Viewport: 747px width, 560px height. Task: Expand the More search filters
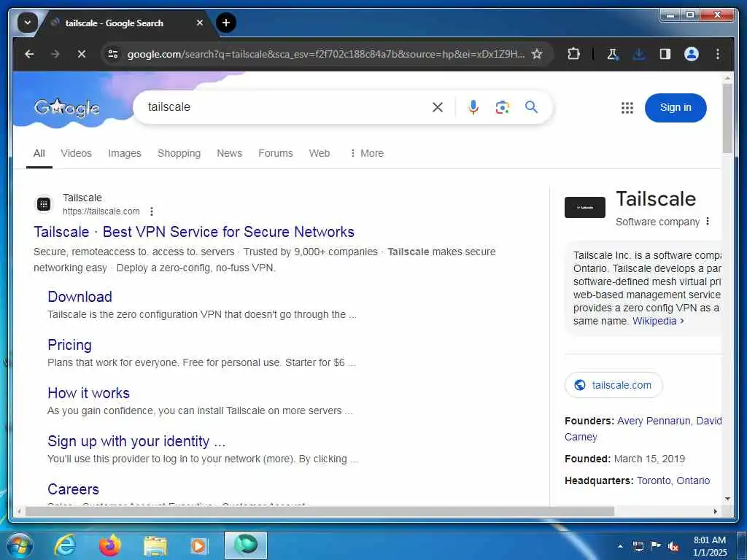coord(366,153)
